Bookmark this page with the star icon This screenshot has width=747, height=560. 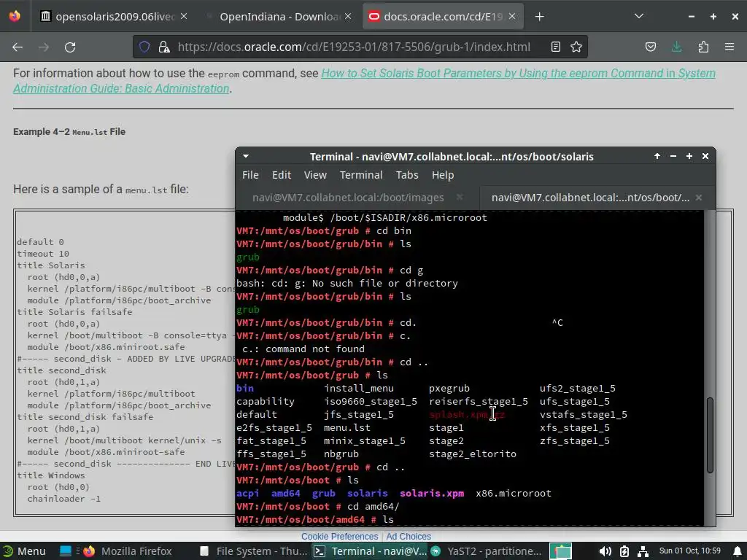click(576, 47)
